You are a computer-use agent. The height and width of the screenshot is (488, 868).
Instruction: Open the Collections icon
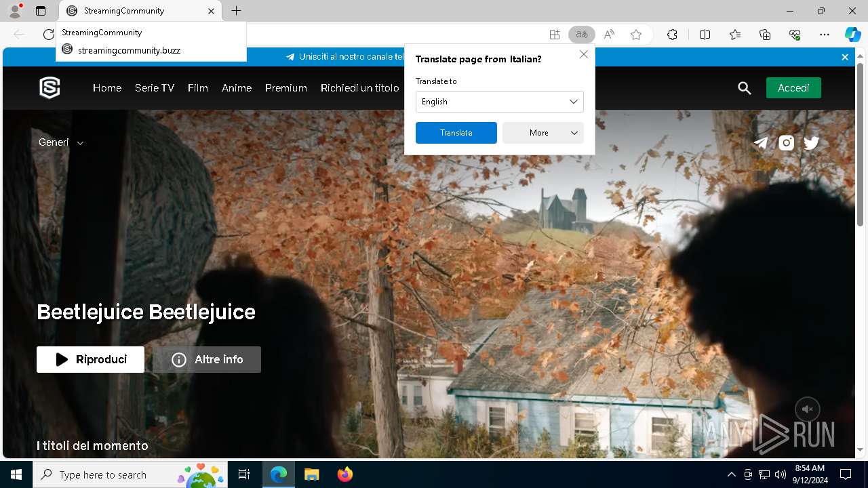click(765, 35)
